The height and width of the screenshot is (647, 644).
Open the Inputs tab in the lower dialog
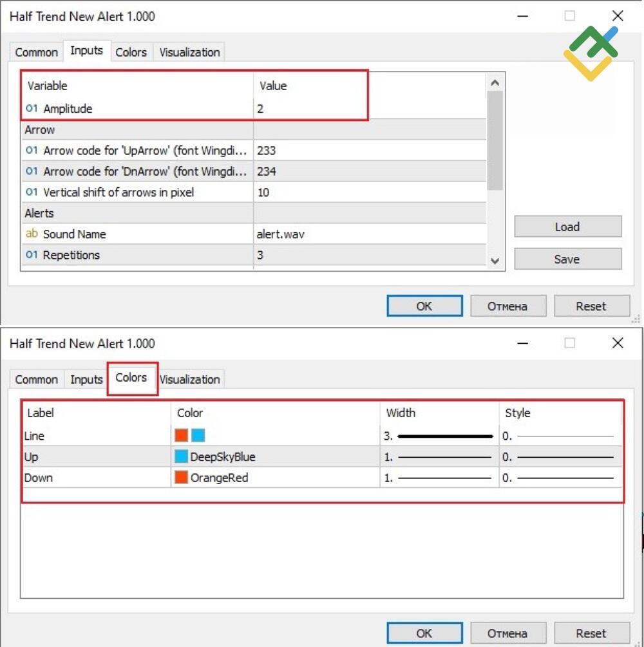point(86,379)
